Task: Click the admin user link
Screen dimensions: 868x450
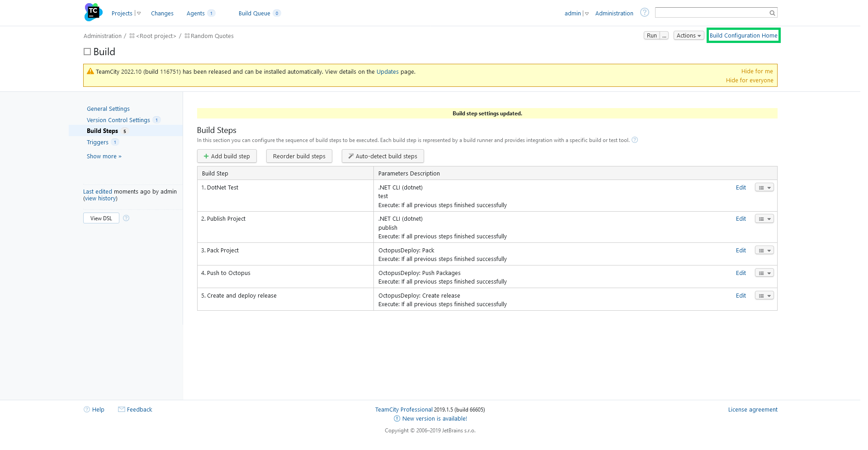Action: pyautogui.click(x=572, y=14)
